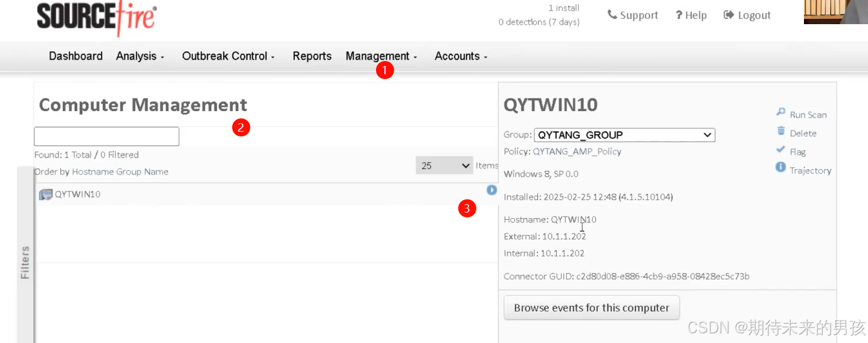Click the Connector GUID value
The height and width of the screenshot is (343, 868).
pyautogui.click(x=662, y=277)
